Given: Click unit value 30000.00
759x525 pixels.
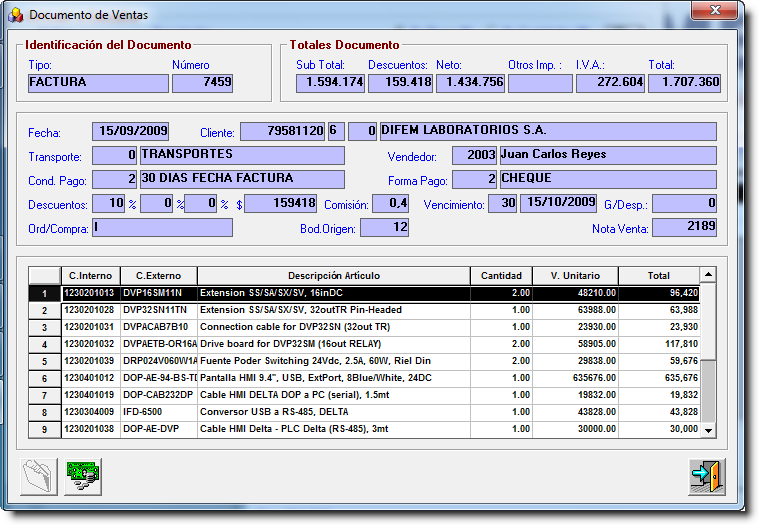Looking at the screenshot, I should pyautogui.click(x=576, y=429).
